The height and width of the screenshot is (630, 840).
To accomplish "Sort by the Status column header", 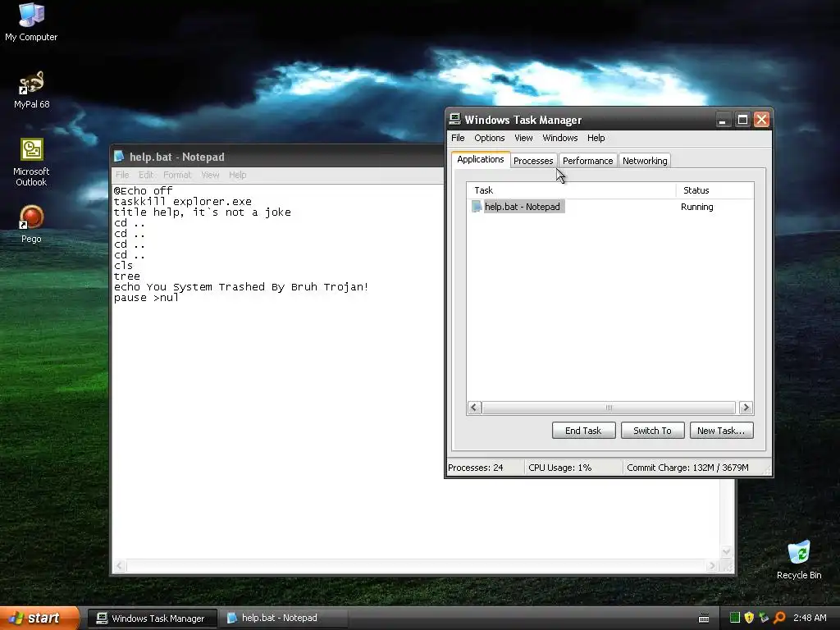I will (714, 190).
